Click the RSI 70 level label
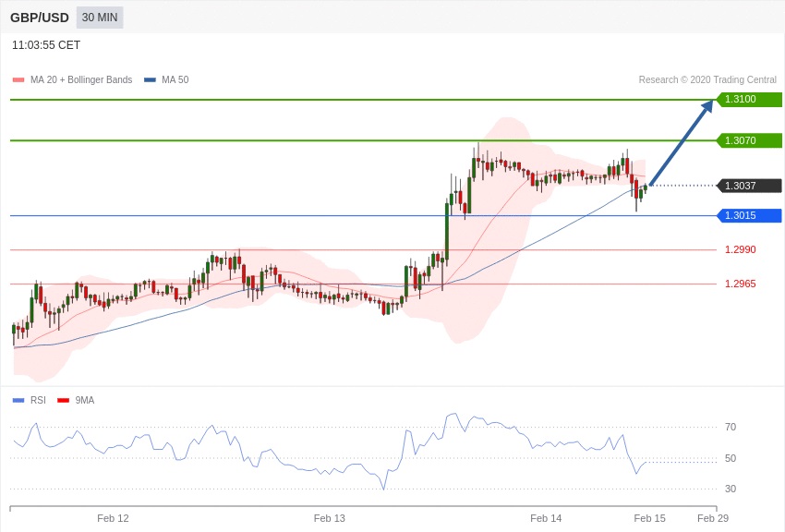The height and width of the screenshot is (532, 785). [731, 427]
